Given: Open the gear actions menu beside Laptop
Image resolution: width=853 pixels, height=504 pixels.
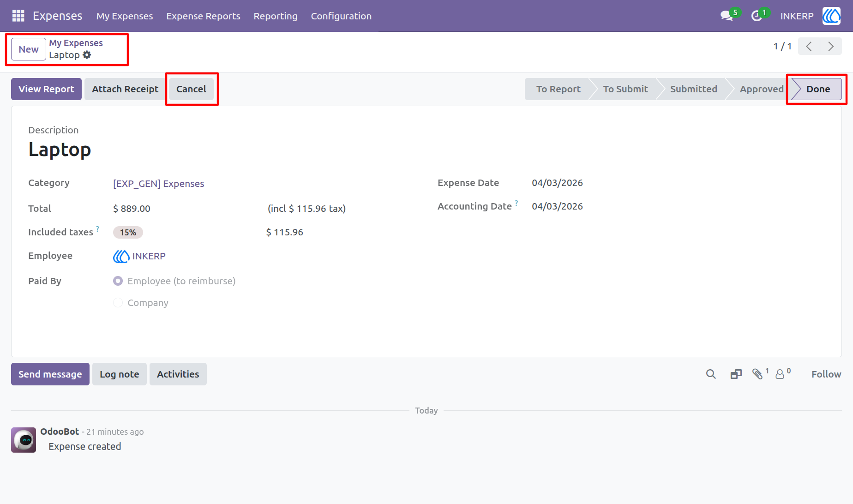Looking at the screenshot, I should (87, 55).
